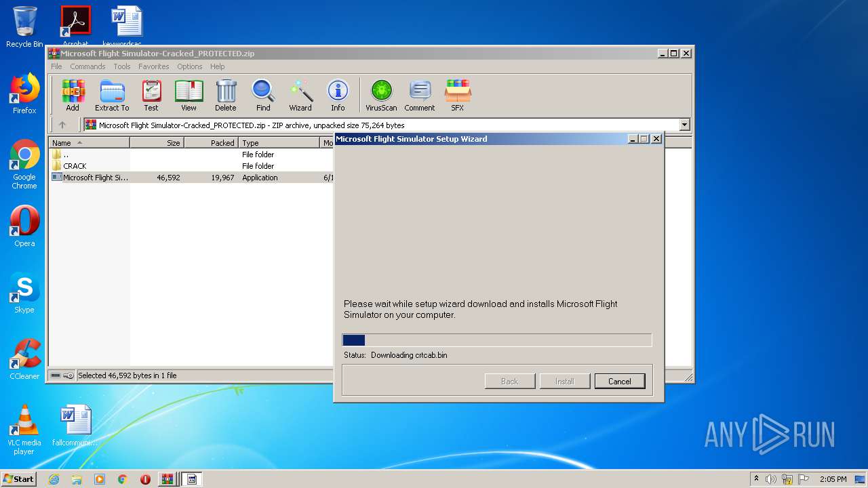This screenshot has height=488, width=868.
Task: Click the media player taskbar icon
Action: [100, 479]
